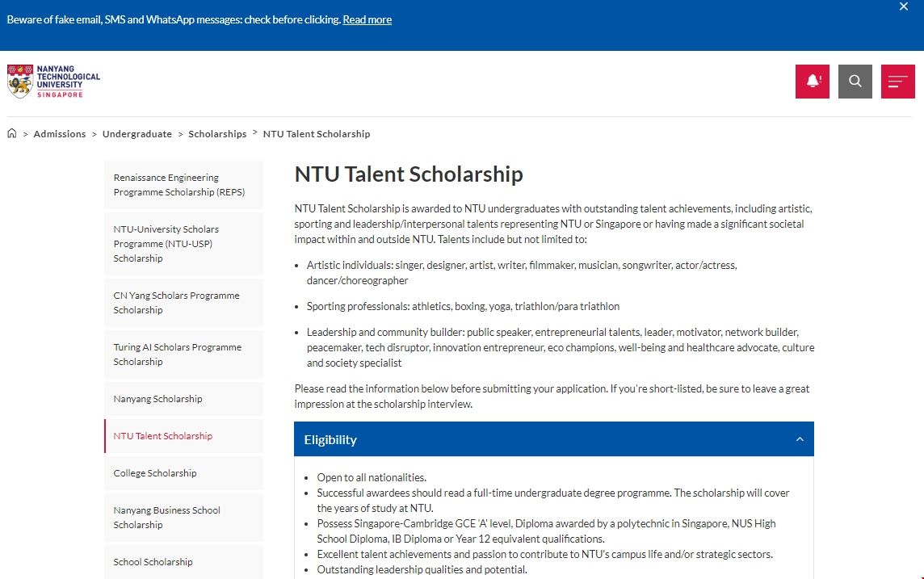
Task: Click the red notification bell icon
Action: point(812,82)
